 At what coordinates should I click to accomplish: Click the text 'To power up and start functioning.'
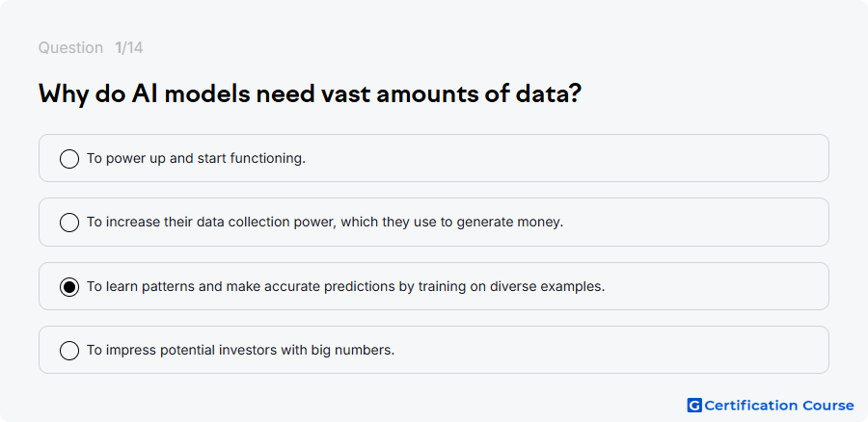pos(196,159)
